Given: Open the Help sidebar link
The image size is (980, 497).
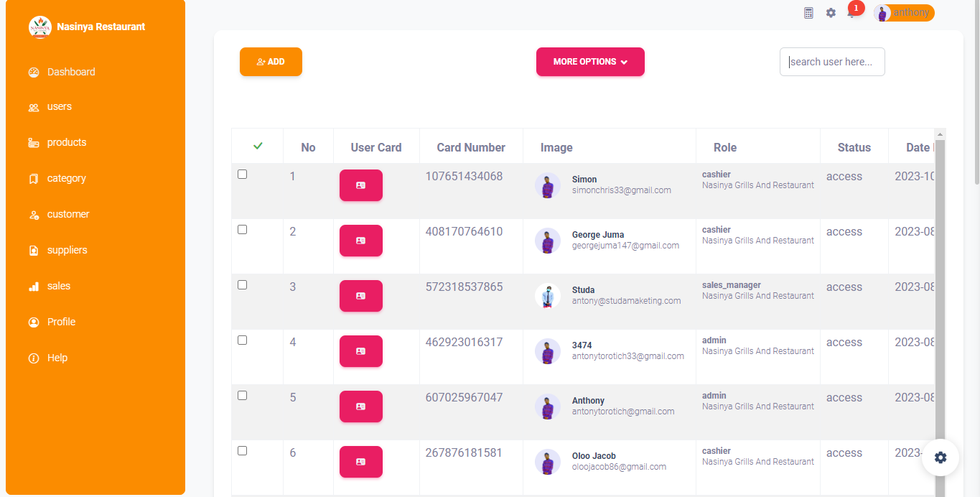Looking at the screenshot, I should coord(57,358).
